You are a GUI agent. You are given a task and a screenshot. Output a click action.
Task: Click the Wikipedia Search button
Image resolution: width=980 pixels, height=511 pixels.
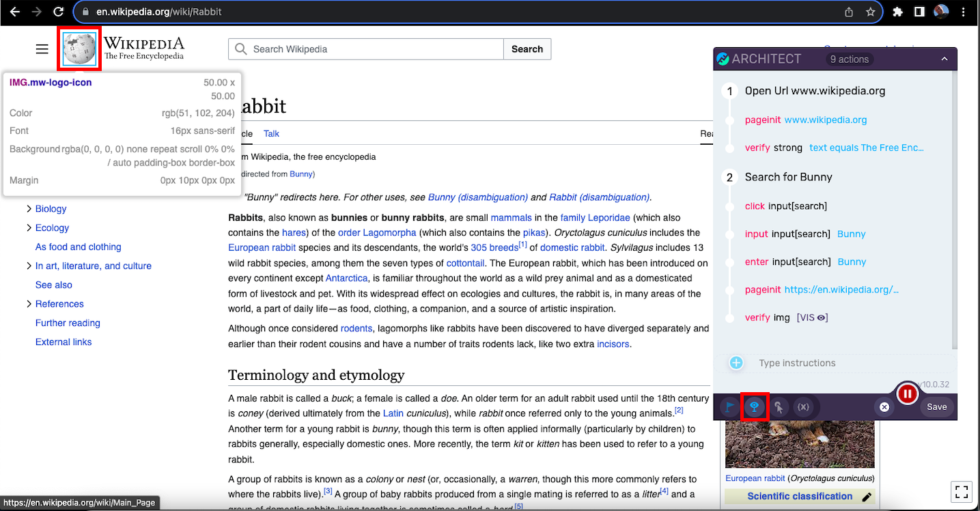527,49
